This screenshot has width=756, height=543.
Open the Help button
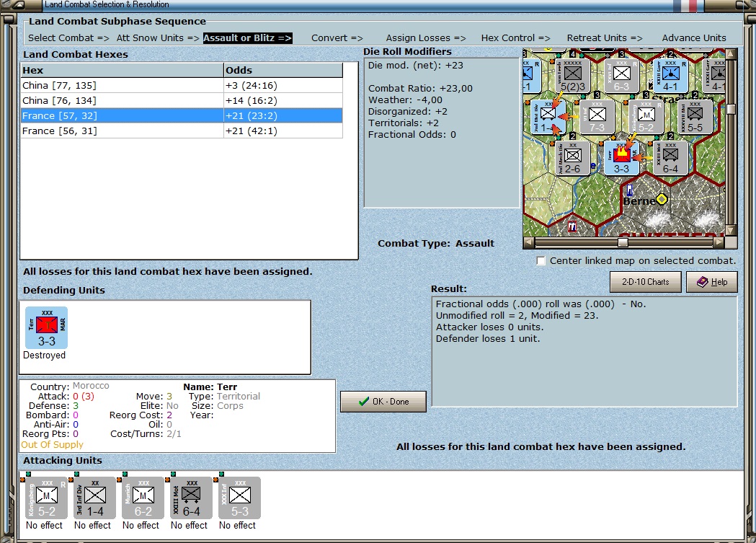pyautogui.click(x=712, y=282)
